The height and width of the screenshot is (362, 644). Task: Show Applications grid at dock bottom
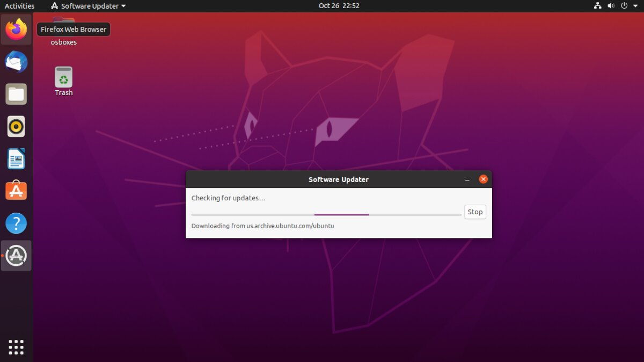pyautogui.click(x=16, y=347)
